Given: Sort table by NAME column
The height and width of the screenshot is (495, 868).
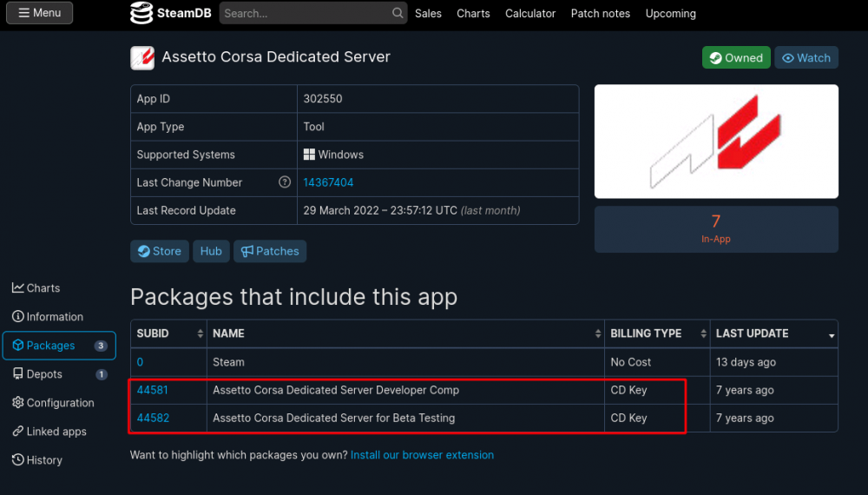Looking at the screenshot, I should (405, 333).
